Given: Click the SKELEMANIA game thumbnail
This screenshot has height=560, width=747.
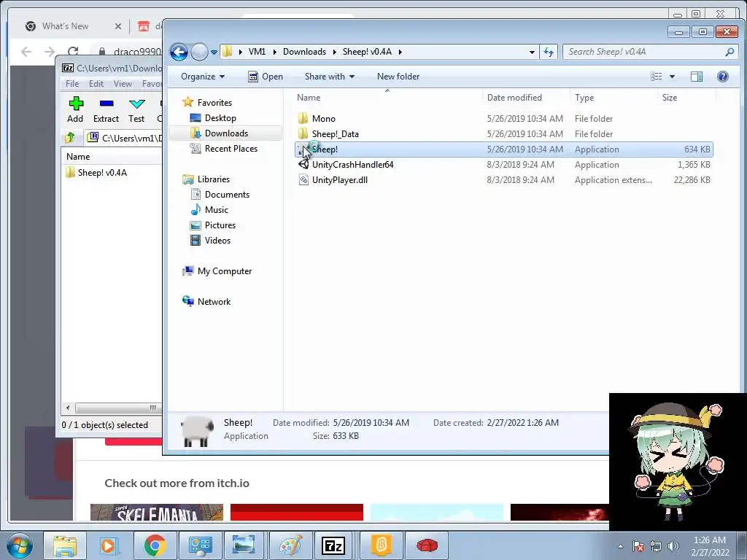Looking at the screenshot, I should point(157,513).
